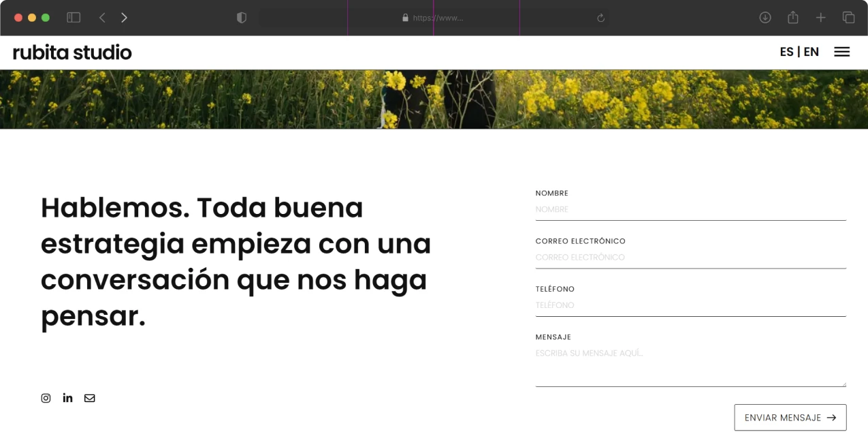Click the rubita studio logo

pyautogui.click(x=71, y=51)
